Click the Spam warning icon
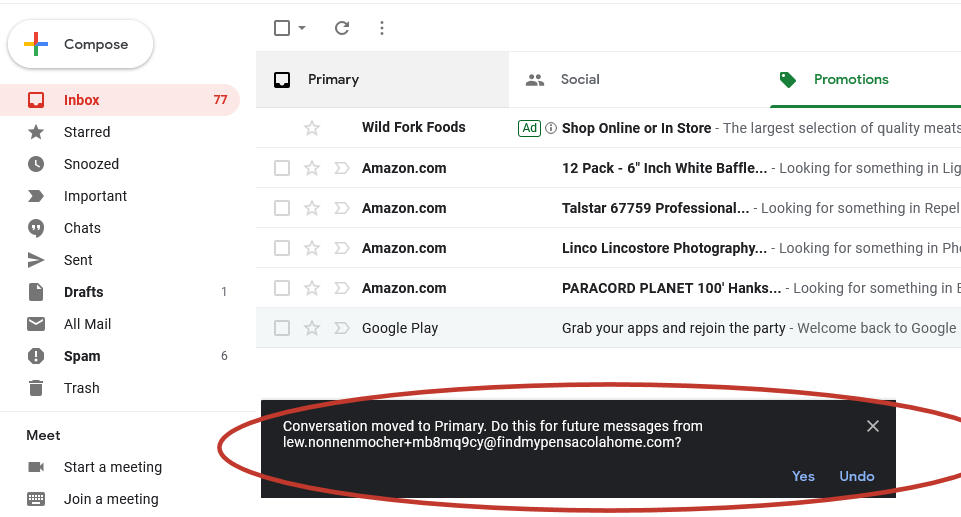 pyautogui.click(x=36, y=356)
